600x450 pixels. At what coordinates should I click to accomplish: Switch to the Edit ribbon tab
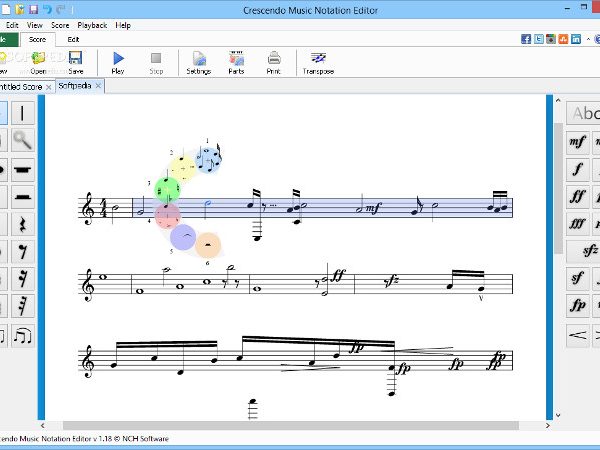(x=73, y=39)
